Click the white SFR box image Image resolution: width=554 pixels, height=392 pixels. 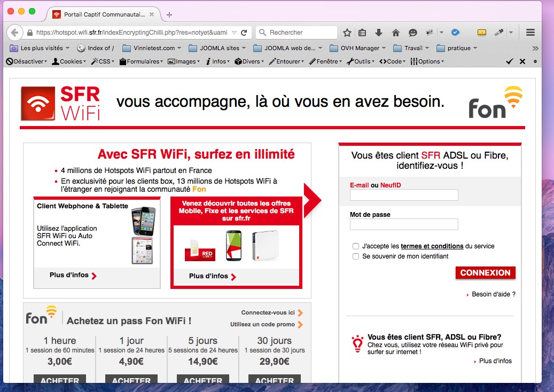point(266,246)
